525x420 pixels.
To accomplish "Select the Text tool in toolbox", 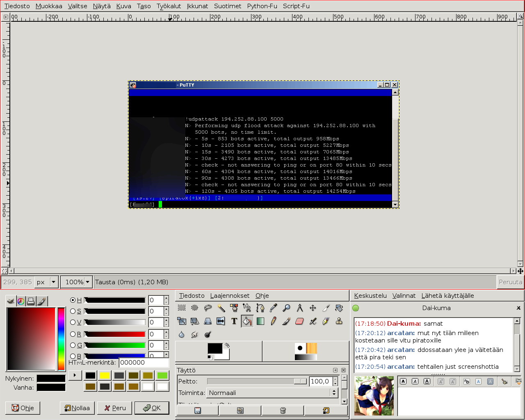I will (234, 321).
